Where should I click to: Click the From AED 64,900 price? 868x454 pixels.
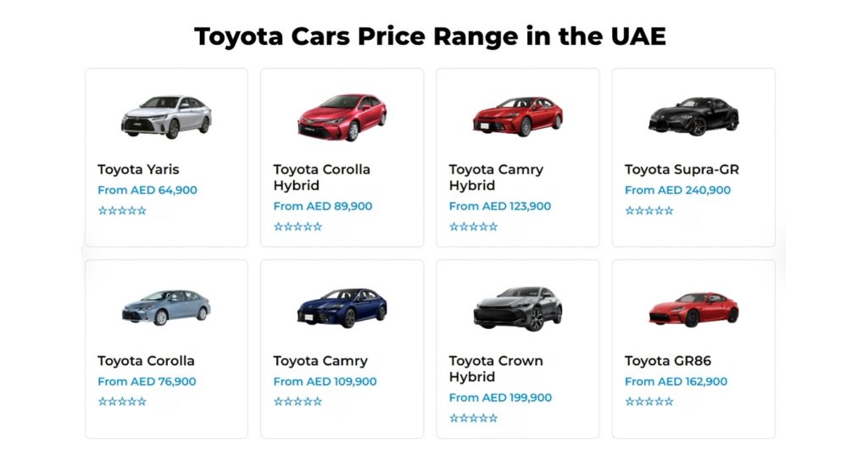(147, 190)
